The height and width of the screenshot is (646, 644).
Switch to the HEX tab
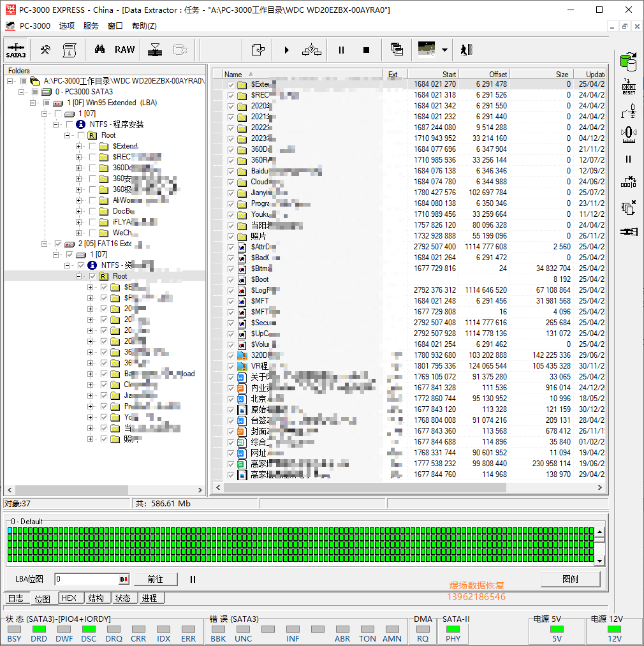[x=70, y=598]
